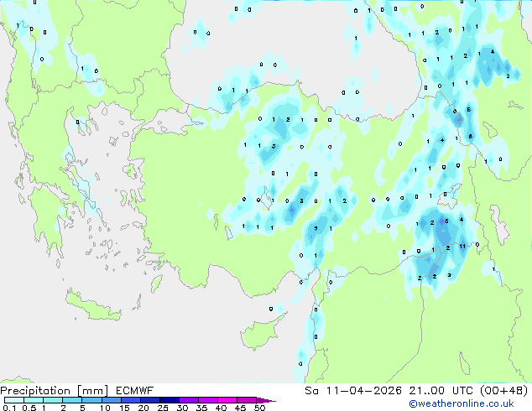The height and width of the screenshot is (411, 532).
Task: Click the '25' legend tick label
Action: pyautogui.click(x=163, y=408)
